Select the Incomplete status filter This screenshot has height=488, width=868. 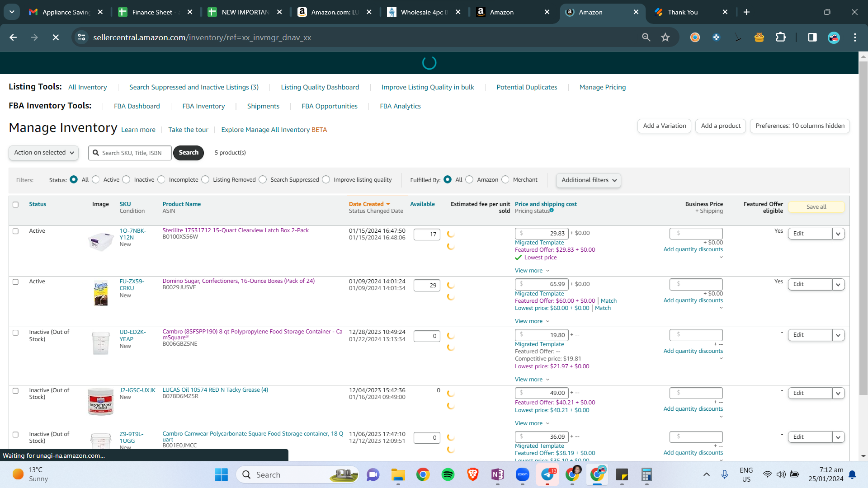tap(161, 180)
